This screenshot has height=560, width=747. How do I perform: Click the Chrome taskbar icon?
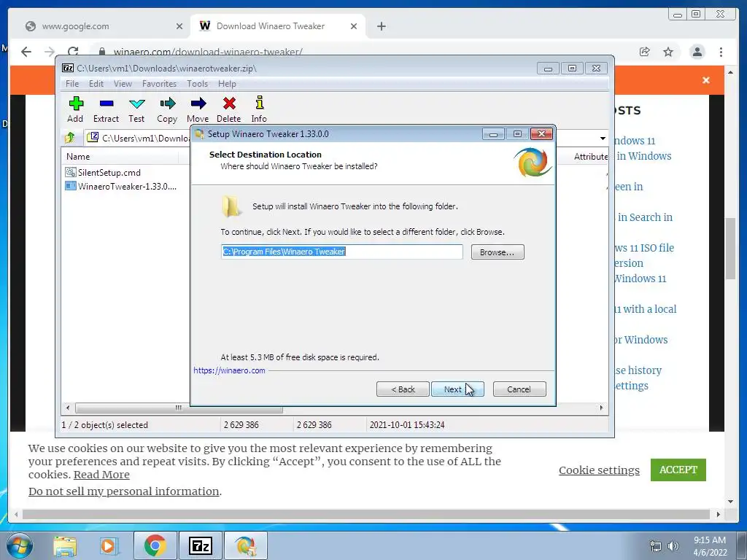pos(155,545)
